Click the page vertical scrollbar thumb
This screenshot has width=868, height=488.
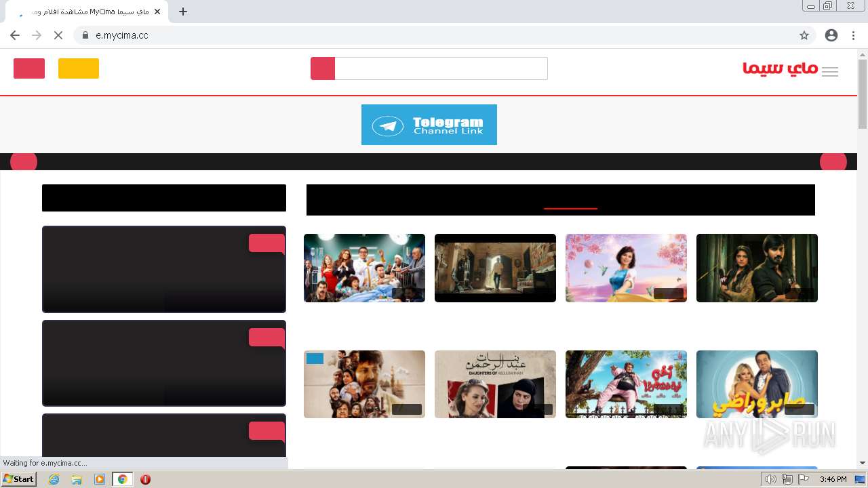tap(863, 94)
